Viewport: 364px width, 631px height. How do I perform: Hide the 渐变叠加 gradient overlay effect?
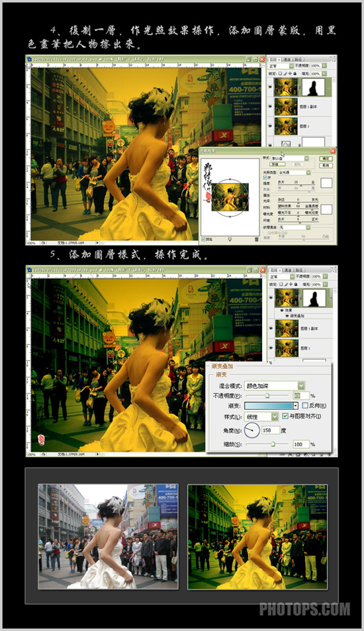(x=287, y=316)
